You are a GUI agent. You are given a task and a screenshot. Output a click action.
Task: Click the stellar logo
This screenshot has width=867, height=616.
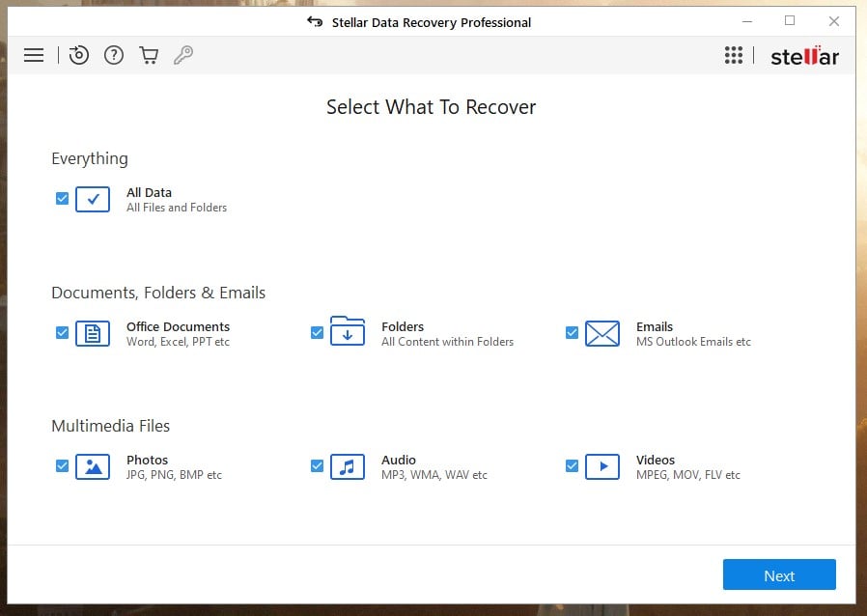coord(804,55)
